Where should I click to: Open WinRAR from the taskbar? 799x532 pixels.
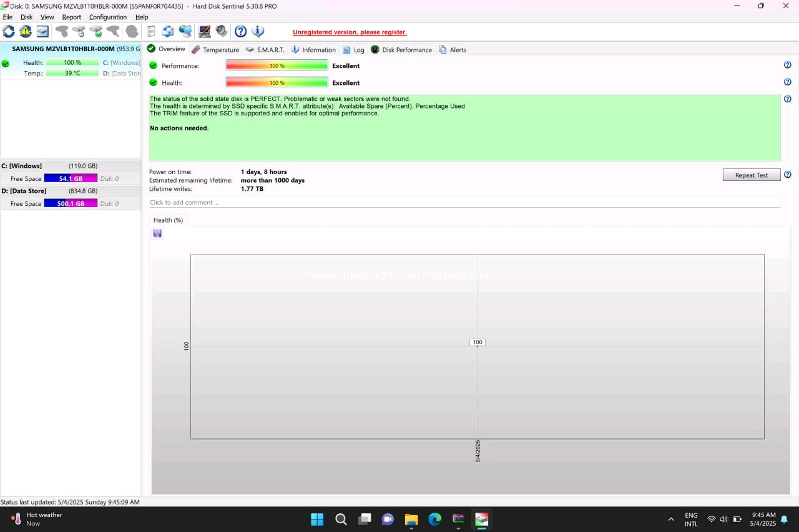(458, 519)
